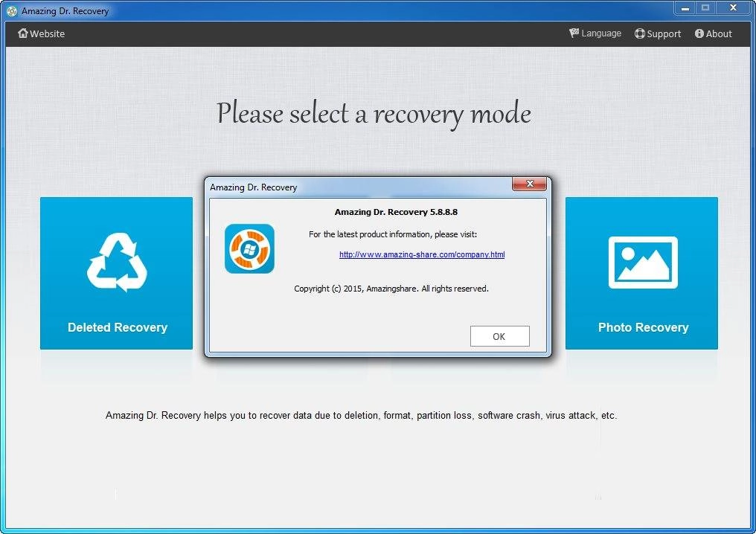Click the recycle arrows icon
The width and height of the screenshot is (756, 534).
tap(117, 263)
